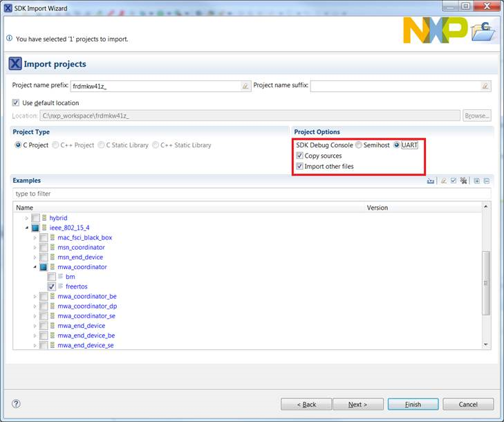Screen dimensions: 504x422
Task: Expand the hybrid tree node
Action: point(27,218)
